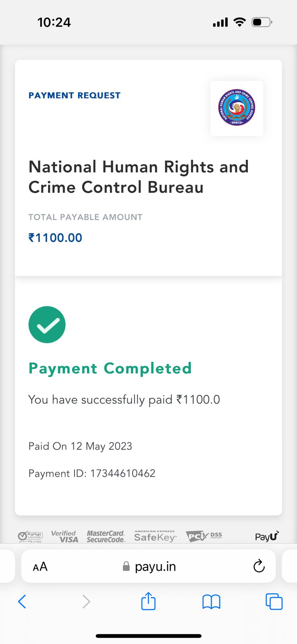Tap the ₹1100.00 total payable amount
297x644 pixels.
tap(55, 238)
